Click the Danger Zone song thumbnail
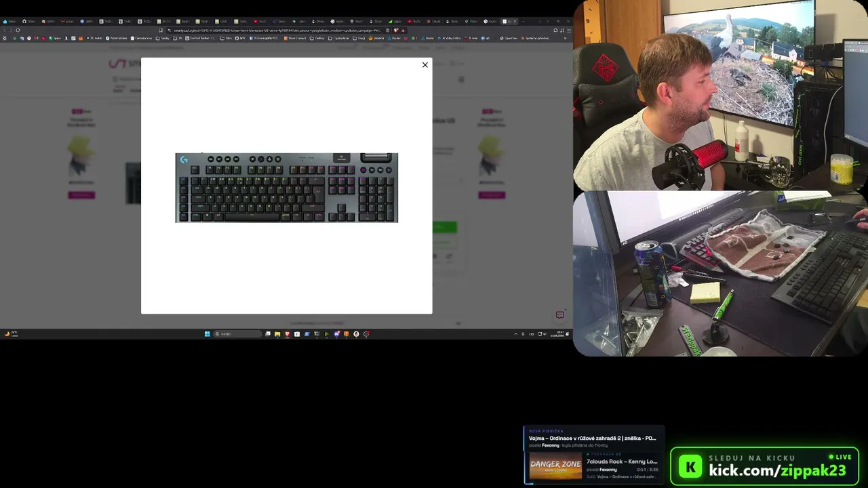 click(555, 466)
